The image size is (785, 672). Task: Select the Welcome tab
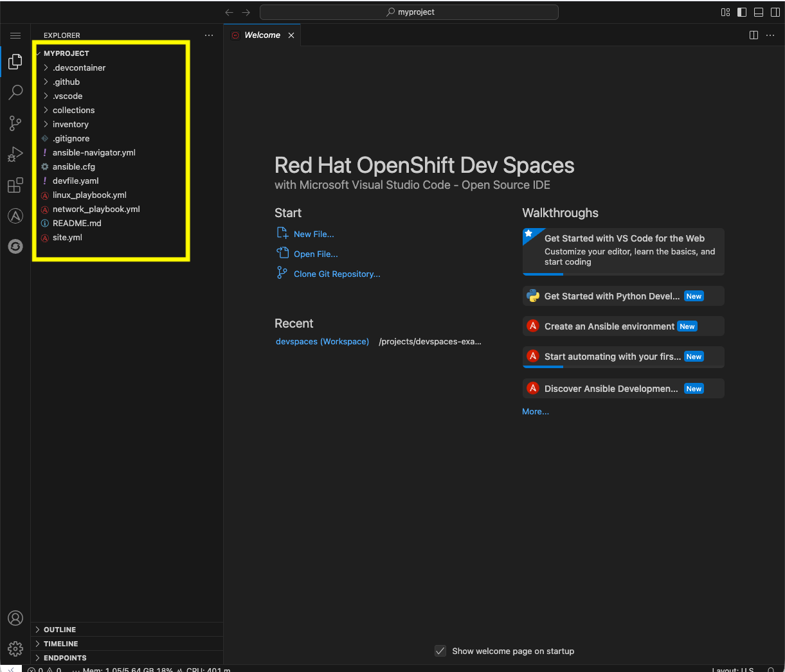pyautogui.click(x=262, y=35)
